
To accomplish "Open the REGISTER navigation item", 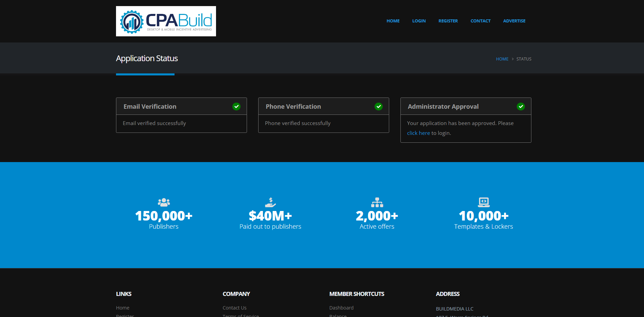I will tap(448, 21).
